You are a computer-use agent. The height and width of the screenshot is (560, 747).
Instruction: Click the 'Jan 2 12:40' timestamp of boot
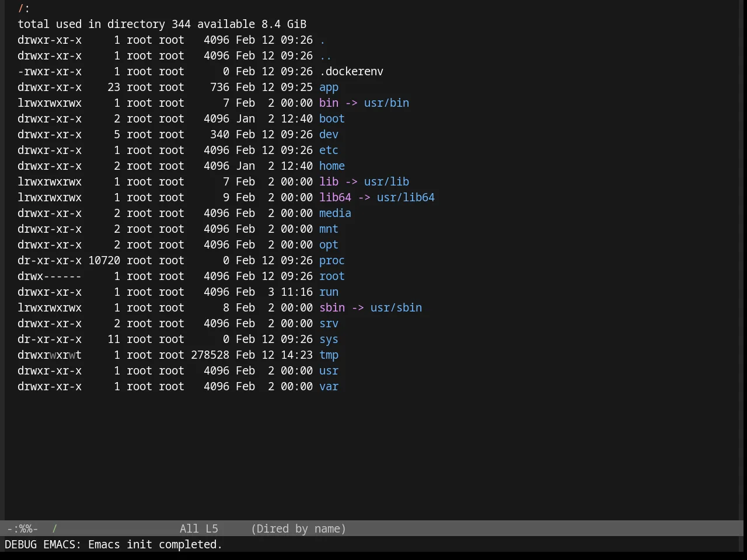click(274, 119)
